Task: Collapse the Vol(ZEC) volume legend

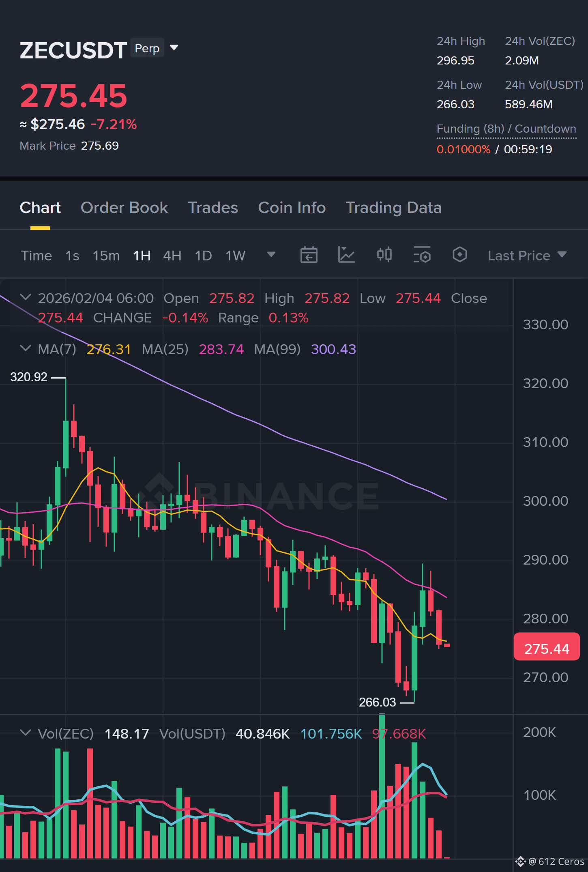Action: (26, 733)
